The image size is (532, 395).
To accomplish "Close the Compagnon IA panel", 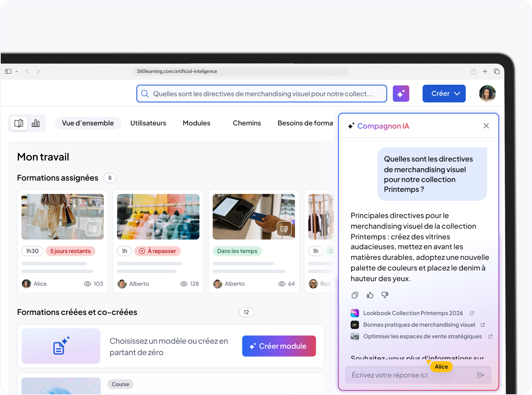I will (x=486, y=126).
